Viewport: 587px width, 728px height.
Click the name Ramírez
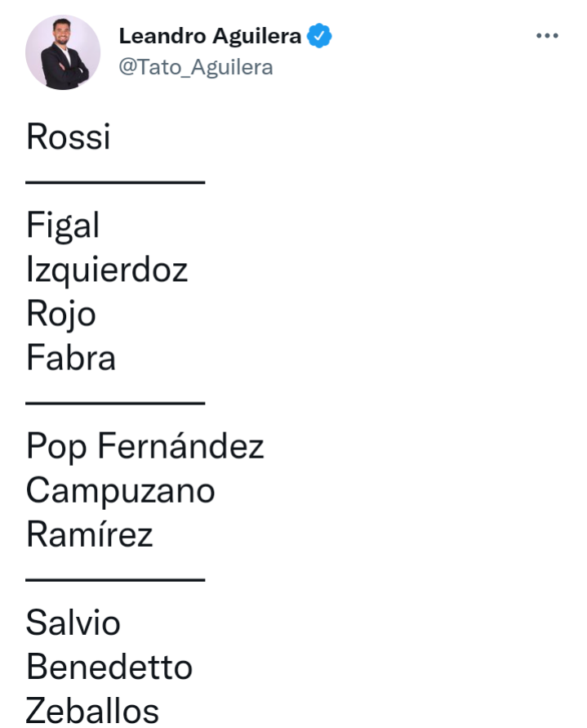pyautogui.click(x=90, y=534)
